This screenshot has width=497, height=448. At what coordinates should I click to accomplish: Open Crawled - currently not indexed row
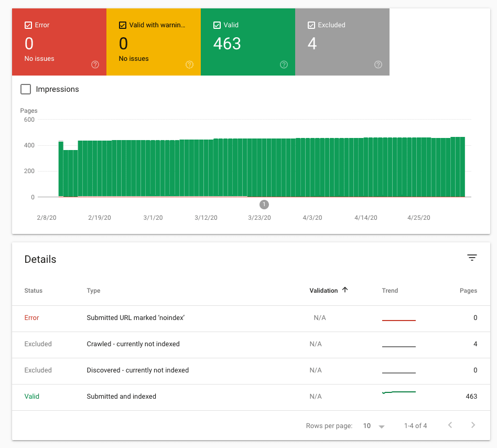(251, 345)
